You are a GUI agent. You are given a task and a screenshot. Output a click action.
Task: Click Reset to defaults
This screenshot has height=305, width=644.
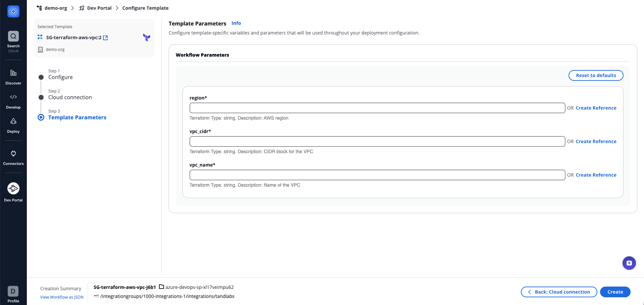[x=596, y=75]
